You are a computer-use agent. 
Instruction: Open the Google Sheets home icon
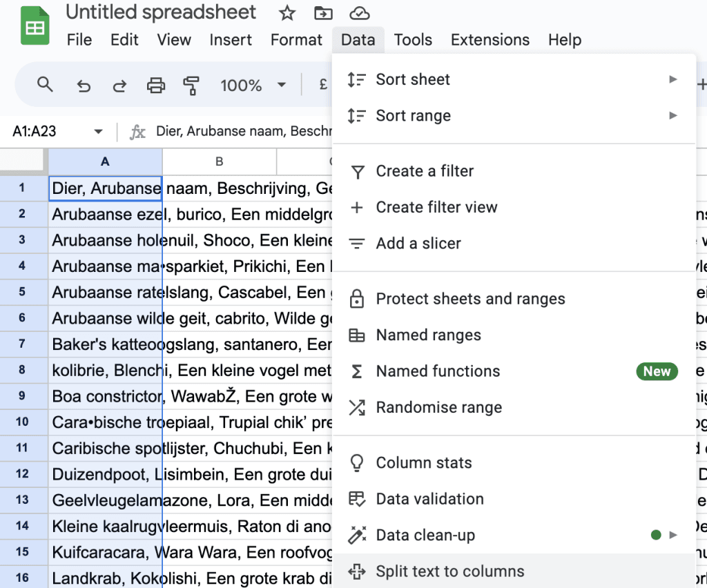(x=35, y=26)
